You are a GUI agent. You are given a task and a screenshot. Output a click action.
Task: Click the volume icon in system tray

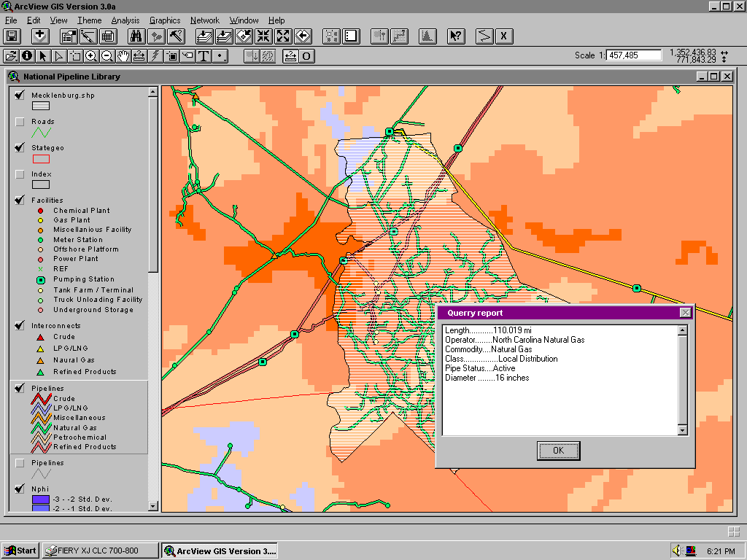[x=676, y=551]
